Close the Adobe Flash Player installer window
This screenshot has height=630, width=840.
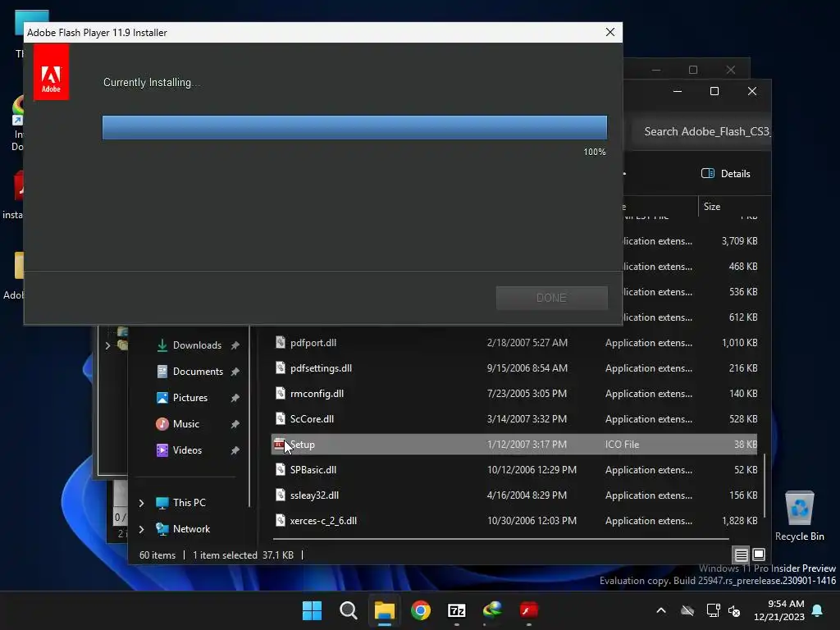pos(609,32)
